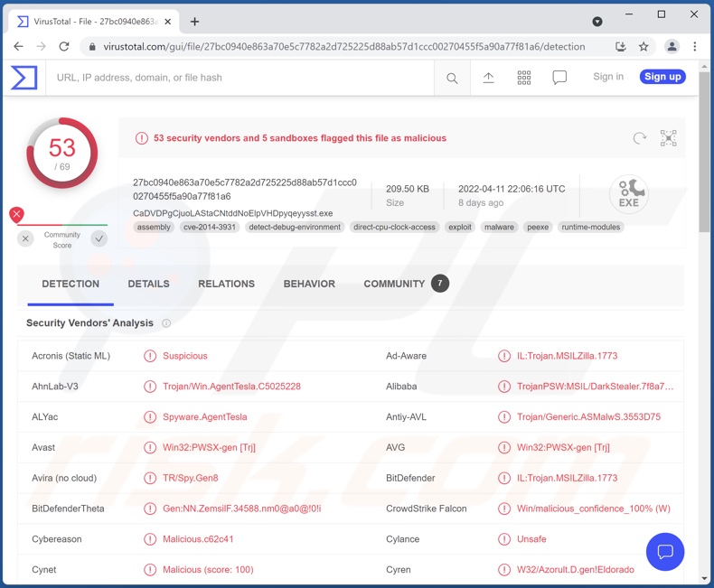Click the page vertical scrollbar
This screenshot has width=714, height=588.
(x=704, y=153)
